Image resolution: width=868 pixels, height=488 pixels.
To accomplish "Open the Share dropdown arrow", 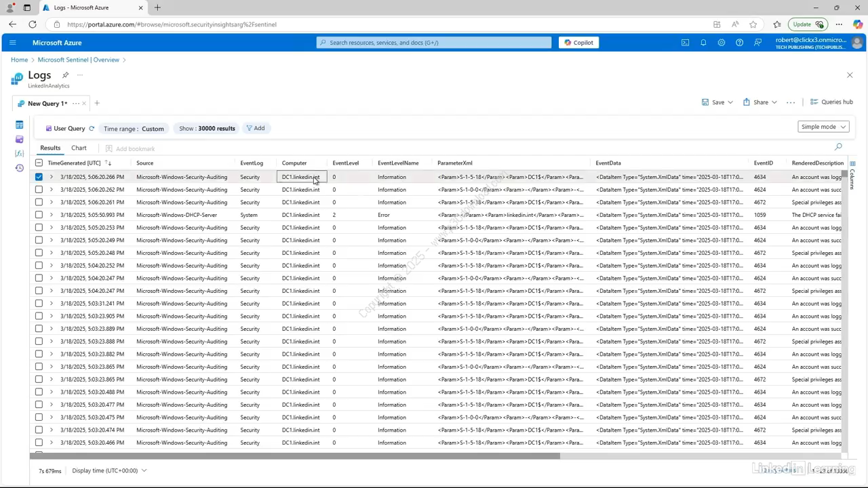I will point(774,102).
